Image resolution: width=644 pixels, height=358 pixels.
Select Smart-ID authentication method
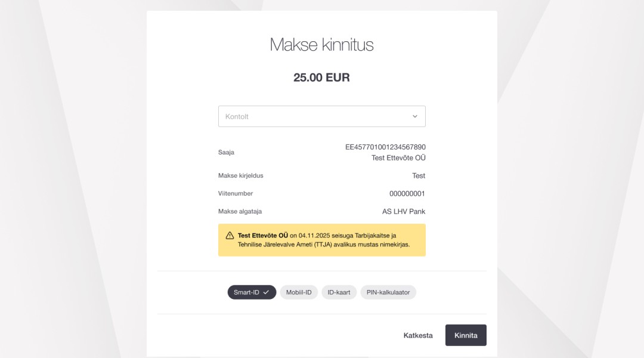click(252, 292)
